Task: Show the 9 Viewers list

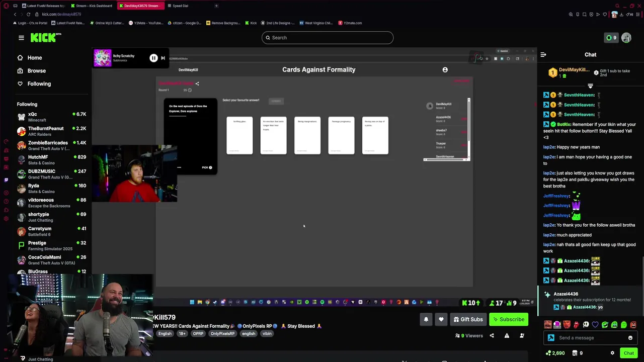Action: [469, 336]
